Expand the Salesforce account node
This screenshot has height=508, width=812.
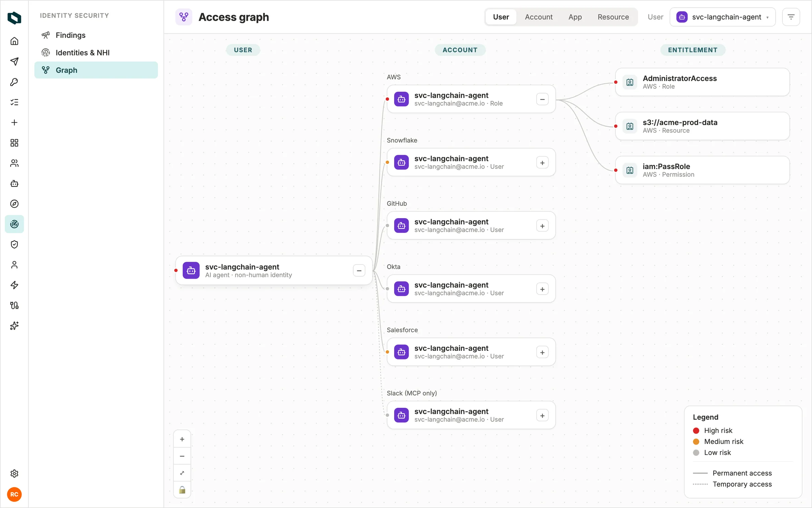[x=542, y=352]
